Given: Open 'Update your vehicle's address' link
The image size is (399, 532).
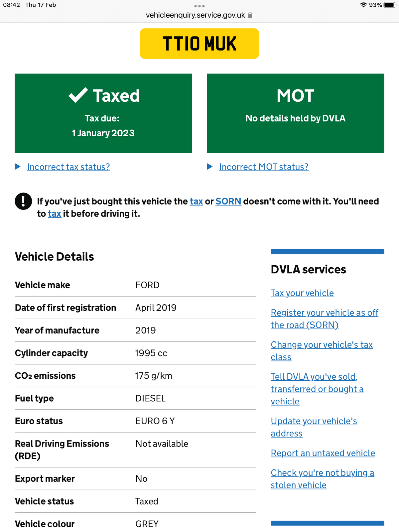Looking at the screenshot, I should point(314,427).
